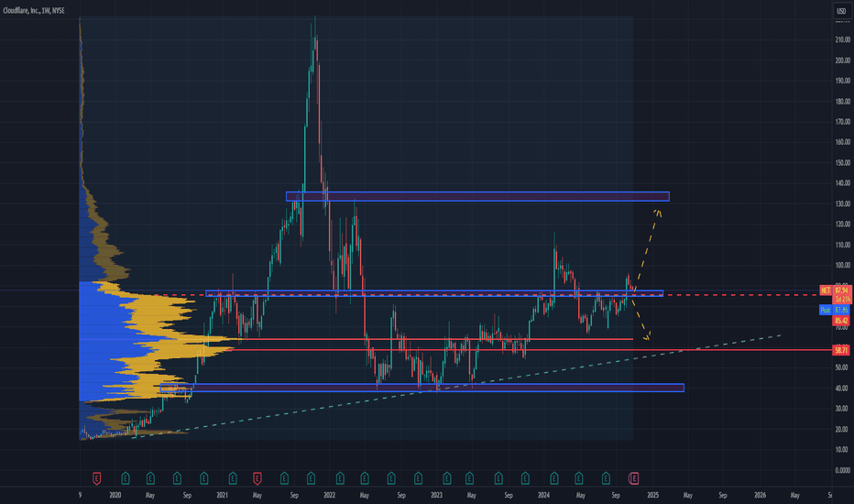Viewport: 854px width, 504px height.
Task: Select the August 2022 earnings marker
Action: (391, 478)
